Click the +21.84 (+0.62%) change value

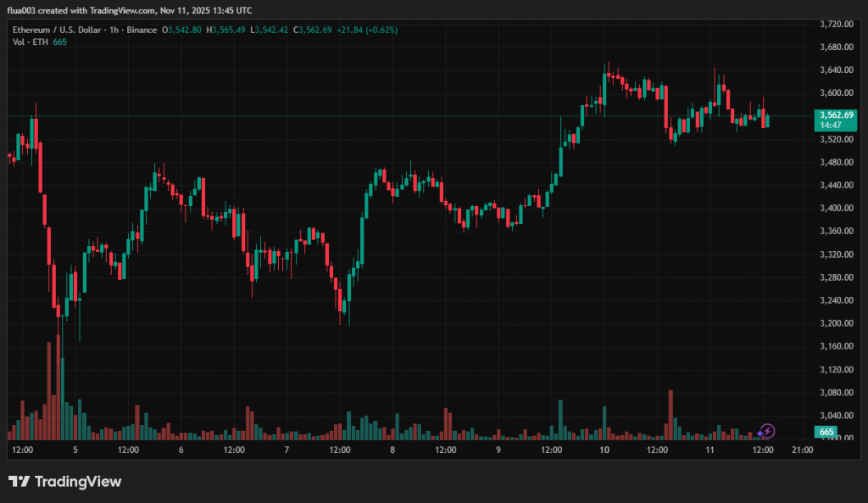[x=367, y=30]
